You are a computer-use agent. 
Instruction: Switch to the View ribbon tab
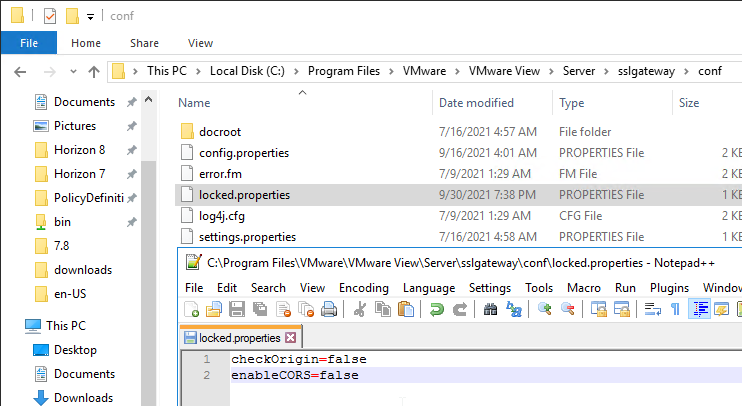[200, 43]
